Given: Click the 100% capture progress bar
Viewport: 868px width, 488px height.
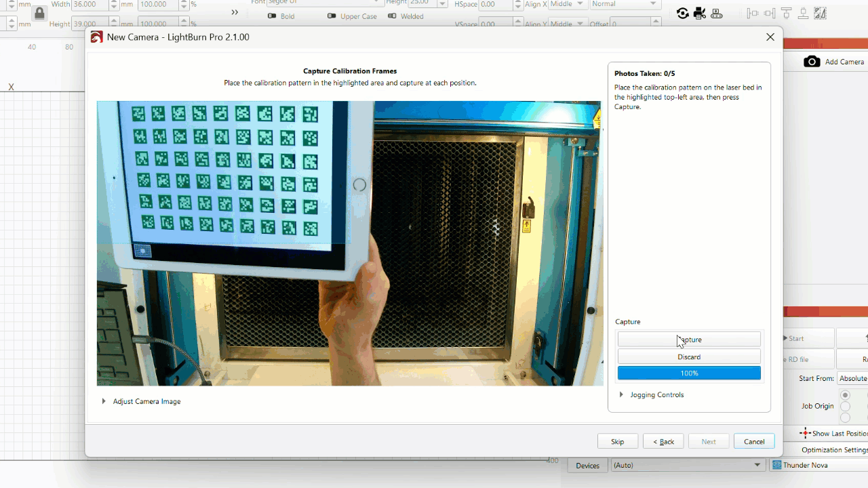Looking at the screenshot, I should pos(689,373).
